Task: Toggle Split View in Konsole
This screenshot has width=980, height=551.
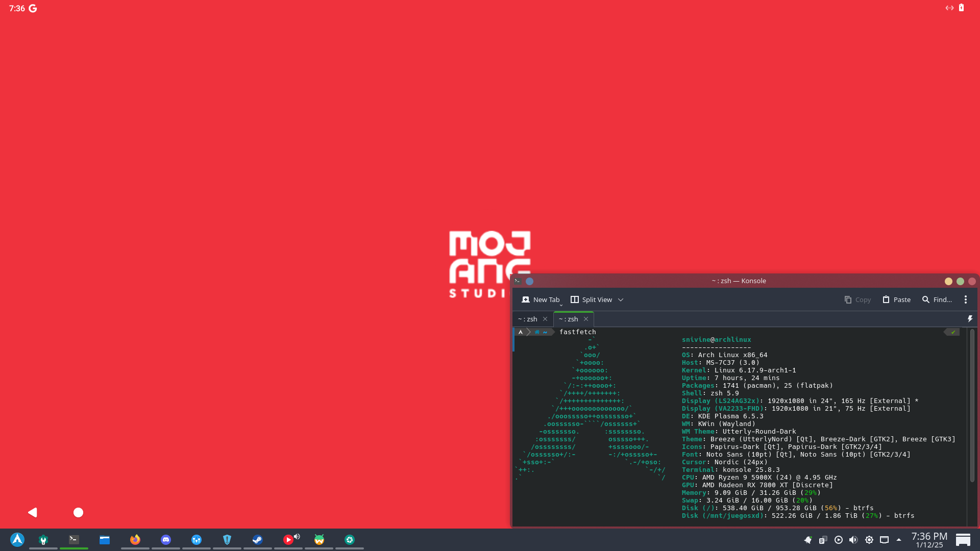Action: [x=591, y=299]
